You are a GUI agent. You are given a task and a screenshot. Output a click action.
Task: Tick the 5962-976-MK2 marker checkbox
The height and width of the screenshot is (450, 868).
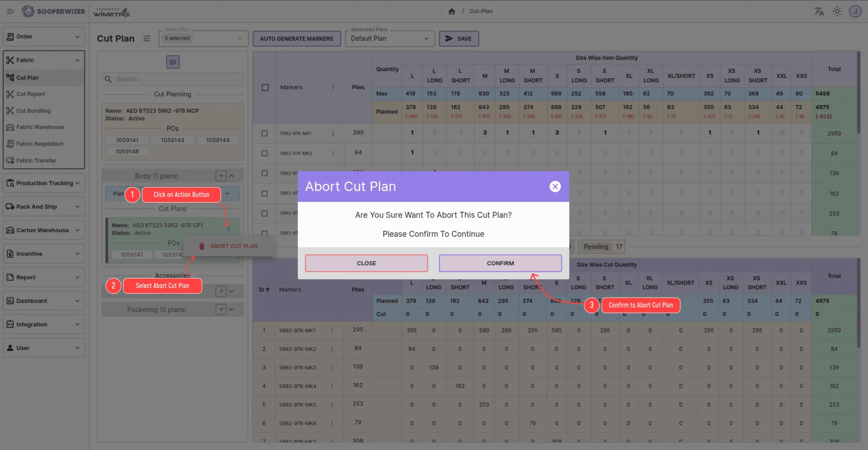[x=264, y=153]
